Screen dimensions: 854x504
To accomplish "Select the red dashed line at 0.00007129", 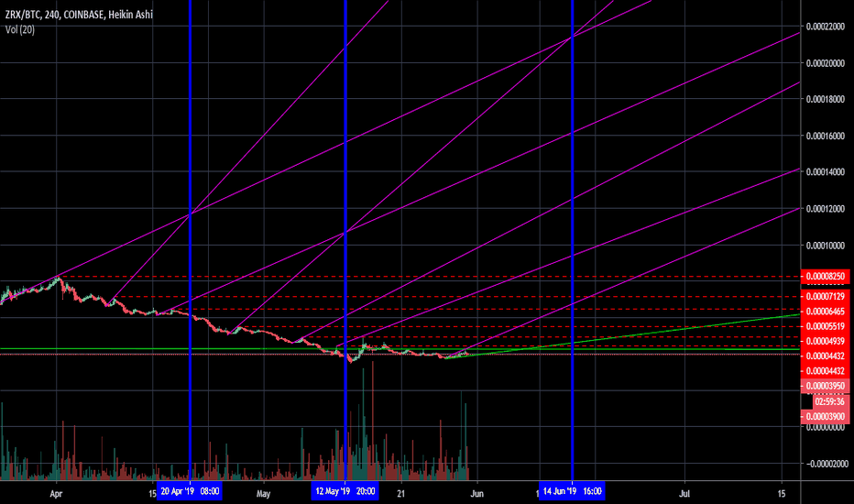I will 457,297.
